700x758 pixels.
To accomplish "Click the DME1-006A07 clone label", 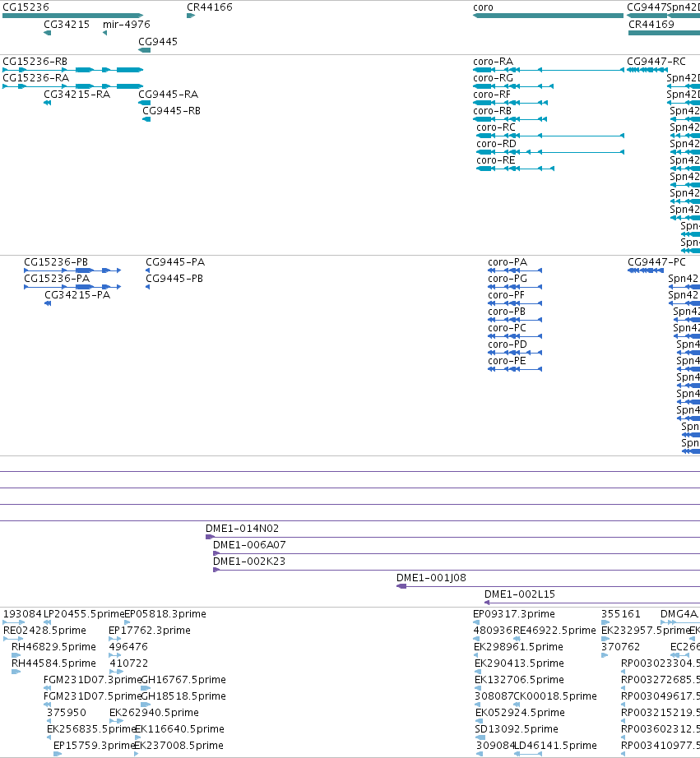I will (249, 545).
